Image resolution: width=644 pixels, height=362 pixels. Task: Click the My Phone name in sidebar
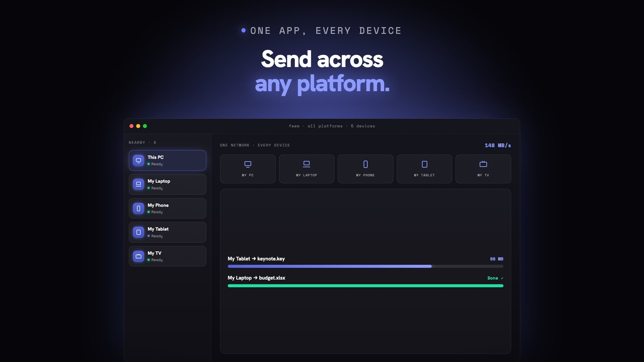point(158,205)
